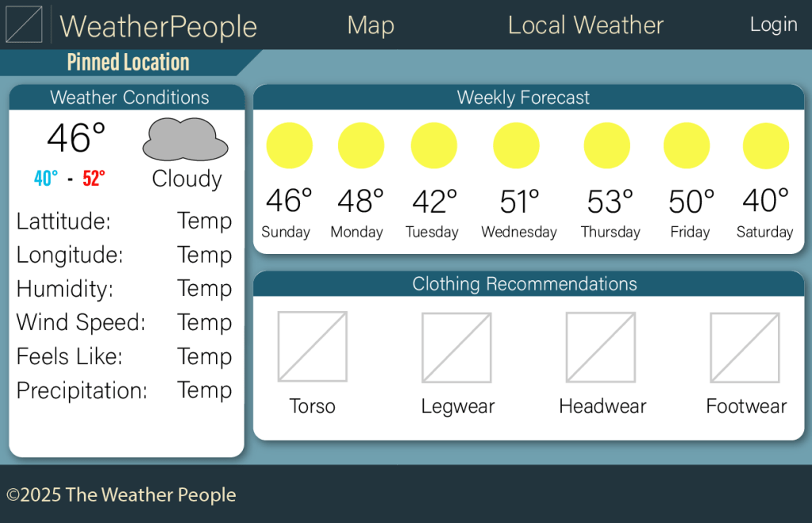Image resolution: width=812 pixels, height=523 pixels.
Task: Click the cloudy weather condition icon
Action: click(185, 140)
